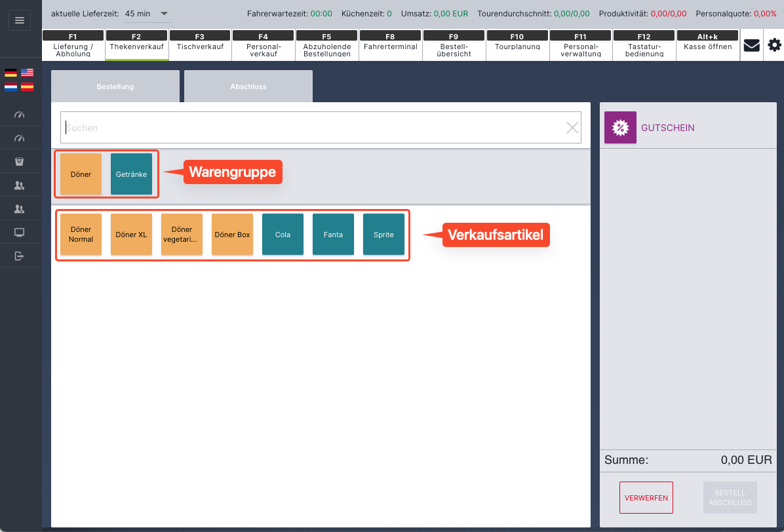Switch language using the German flag
This screenshot has height=532, width=784.
[10, 73]
